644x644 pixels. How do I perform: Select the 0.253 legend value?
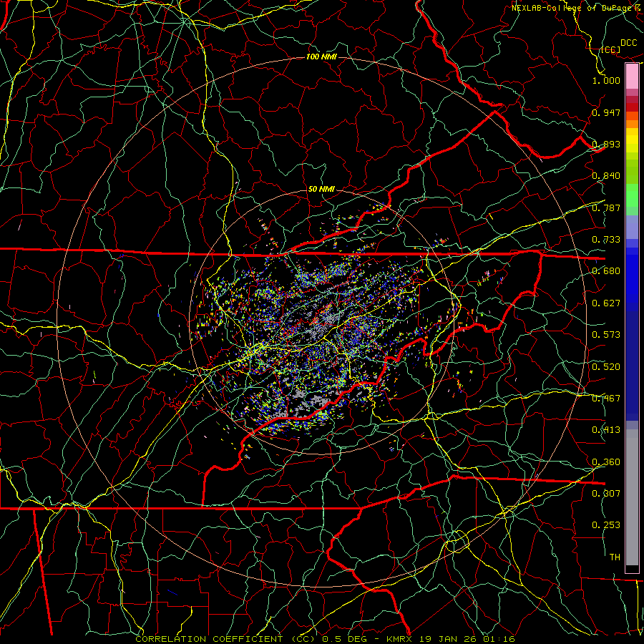(x=606, y=525)
